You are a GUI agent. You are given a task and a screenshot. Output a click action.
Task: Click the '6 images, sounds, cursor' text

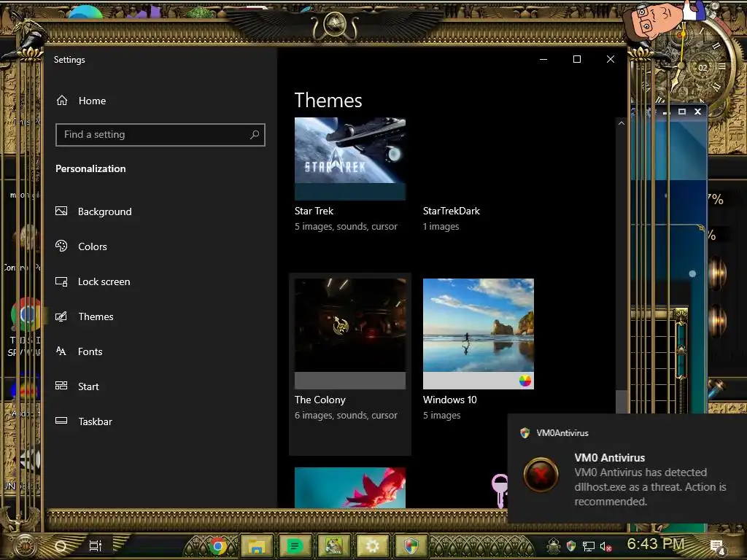coord(346,415)
